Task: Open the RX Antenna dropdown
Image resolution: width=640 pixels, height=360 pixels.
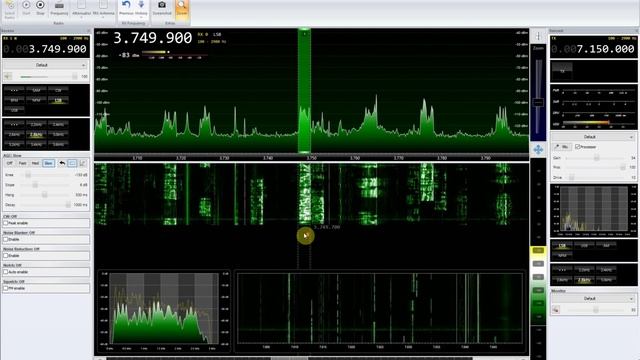Action: point(103,9)
